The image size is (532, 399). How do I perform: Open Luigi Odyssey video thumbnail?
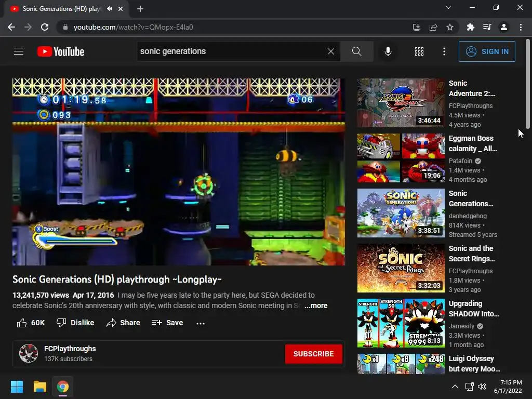pyautogui.click(x=401, y=364)
